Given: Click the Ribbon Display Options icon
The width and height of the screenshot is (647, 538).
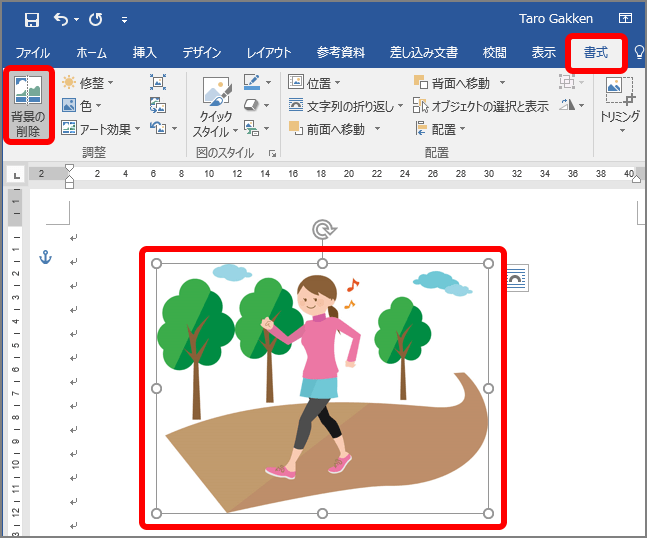Looking at the screenshot, I should coord(625,18).
